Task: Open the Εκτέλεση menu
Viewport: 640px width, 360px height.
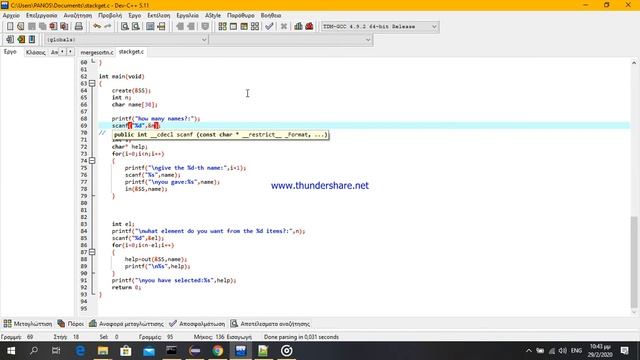Action: coord(159,16)
